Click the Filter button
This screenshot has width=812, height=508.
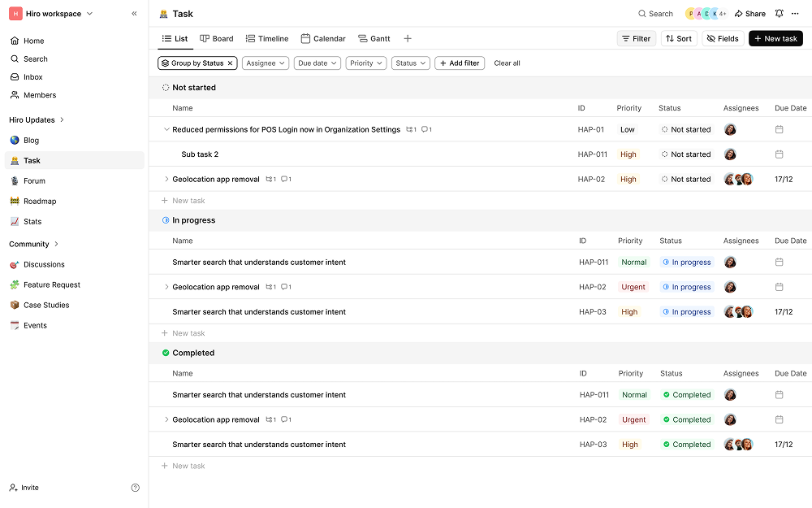636,39
